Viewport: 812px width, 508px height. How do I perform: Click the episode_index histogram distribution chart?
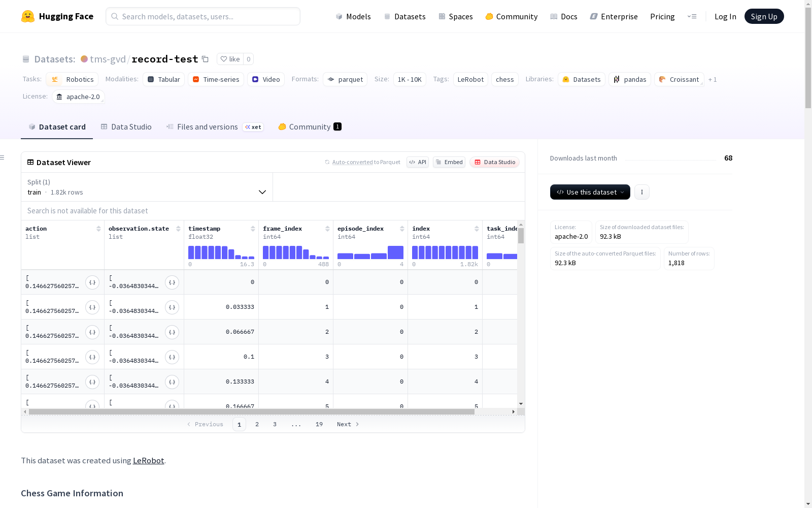pos(370,252)
